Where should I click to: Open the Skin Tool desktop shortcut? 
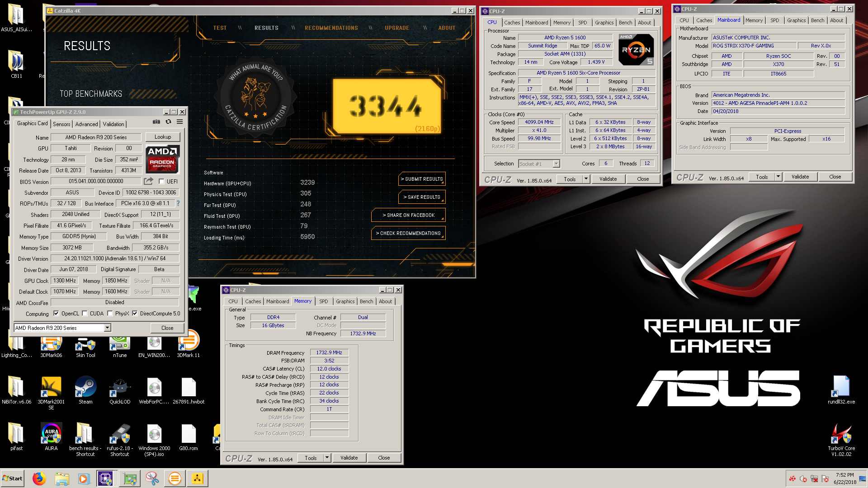tap(85, 347)
